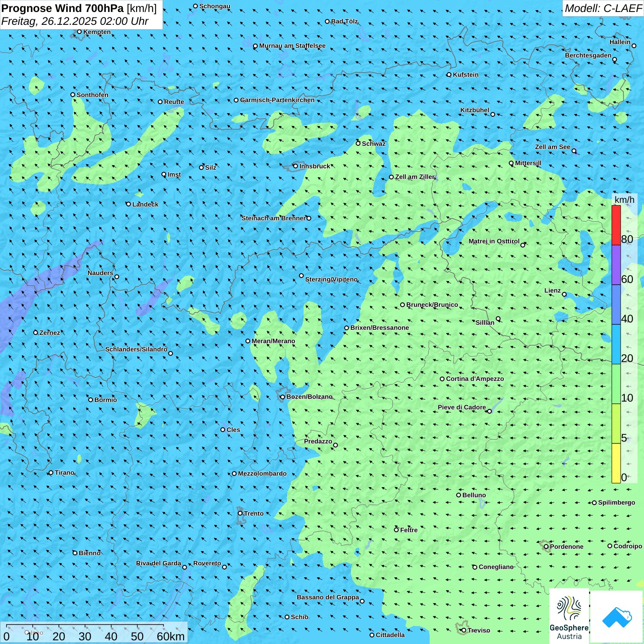Click the Spilimbergo location dot
The width and height of the screenshot is (644, 644).
pos(594,503)
